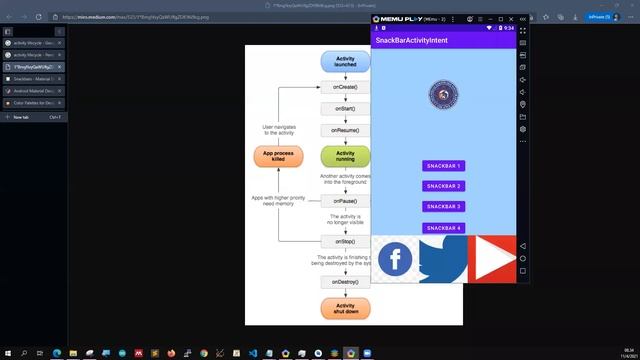Open a New tab in Edge
The image size is (640, 360).
point(33,117)
